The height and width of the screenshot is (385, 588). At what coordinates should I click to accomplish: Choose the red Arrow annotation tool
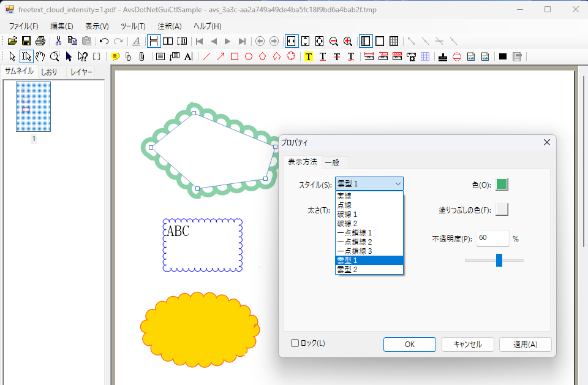click(x=220, y=56)
